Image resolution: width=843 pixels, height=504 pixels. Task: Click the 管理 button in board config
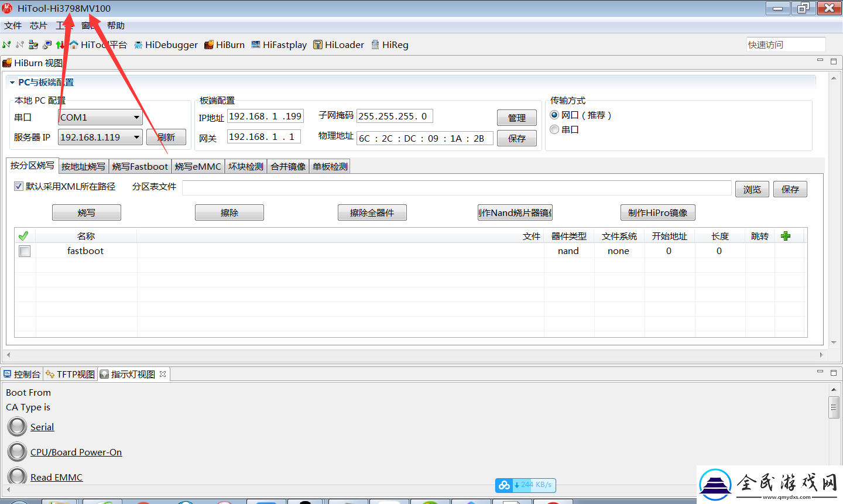[x=517, y=118]
